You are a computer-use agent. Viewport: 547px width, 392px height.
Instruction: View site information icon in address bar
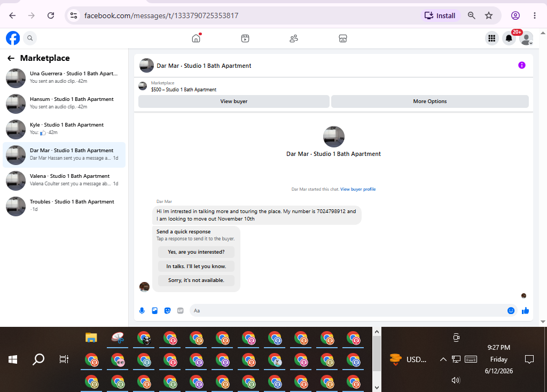point(74,15)
